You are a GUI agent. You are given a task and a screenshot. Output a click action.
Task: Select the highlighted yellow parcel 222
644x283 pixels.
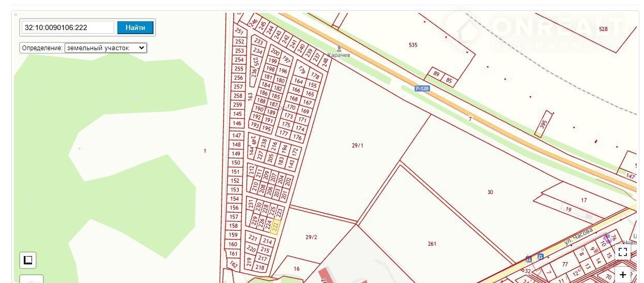click(x=275, y=226)
